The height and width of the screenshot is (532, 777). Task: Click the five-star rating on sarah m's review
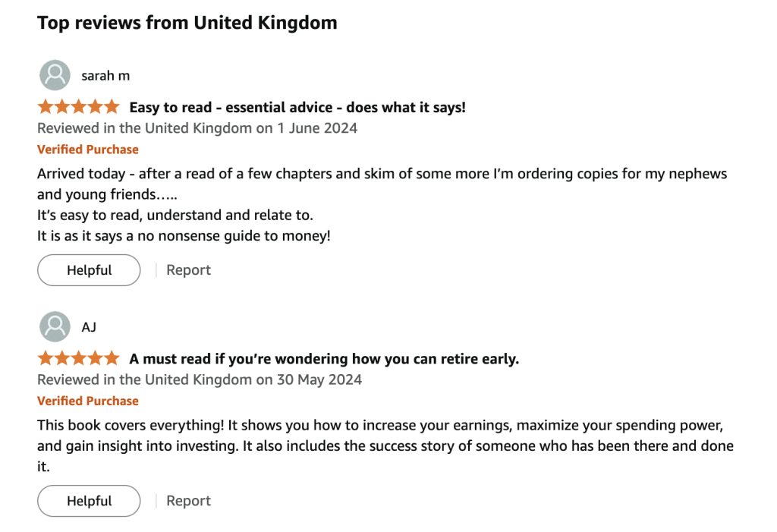[x=78, y=107]
